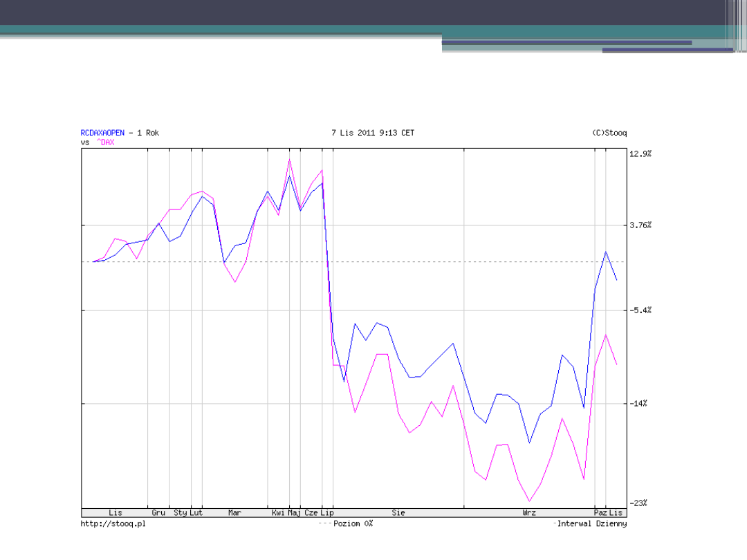Screen dimensions: 747x560
Task: Select the pink ^DAX comparison label
Action: tap(105, 142)
